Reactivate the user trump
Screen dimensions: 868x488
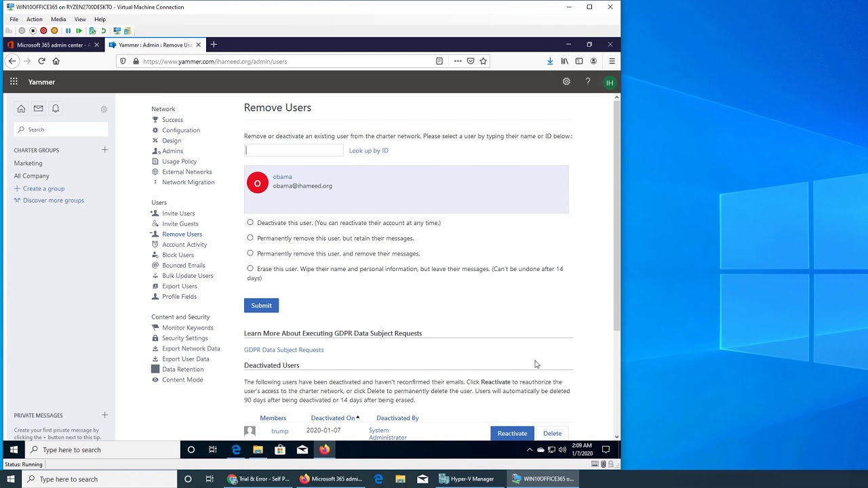(x=512, y=433)
